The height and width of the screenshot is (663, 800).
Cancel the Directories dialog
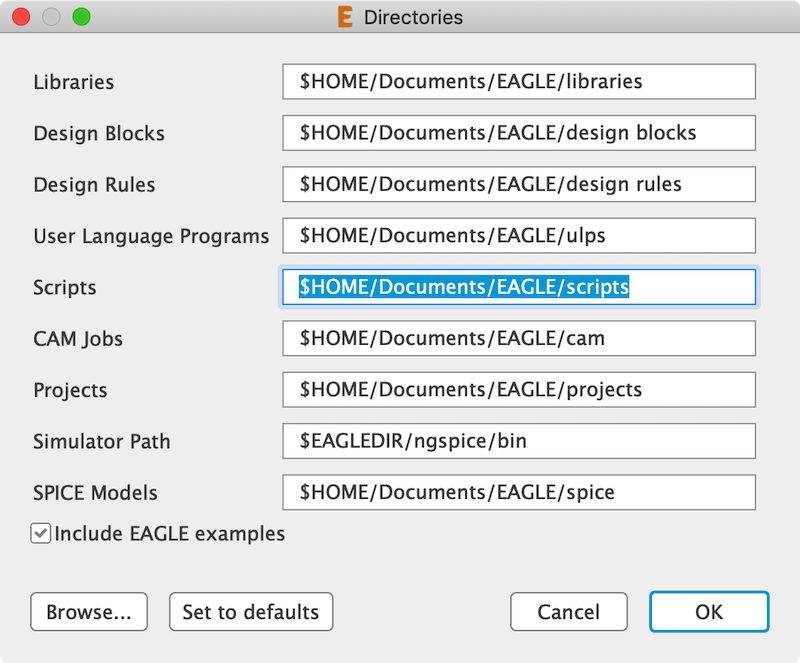click(569, 611)
